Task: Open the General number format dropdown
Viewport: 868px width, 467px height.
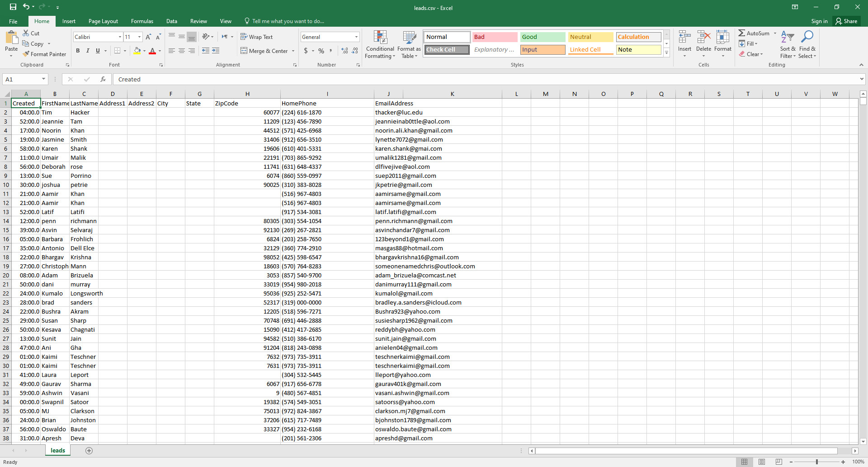Action: (x=356, y=37)
